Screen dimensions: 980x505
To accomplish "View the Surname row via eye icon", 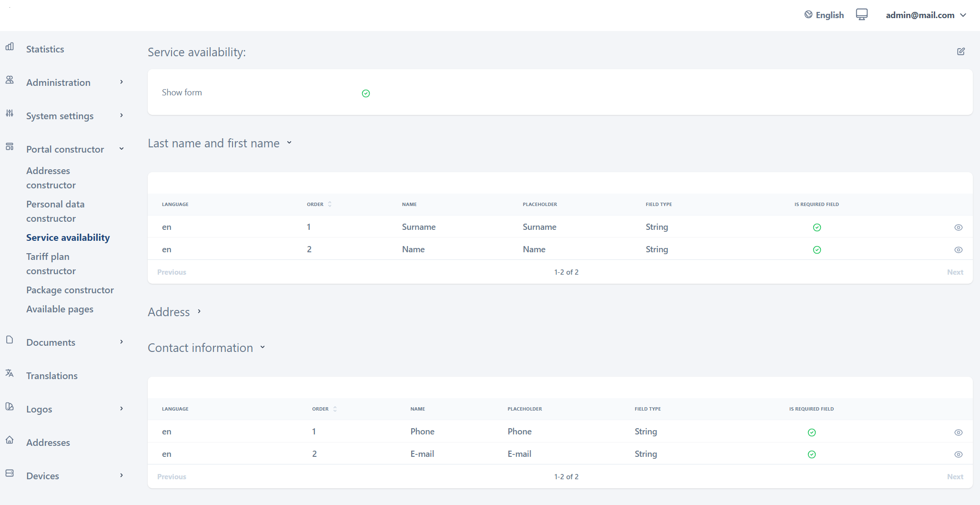I will click(958, 227).
